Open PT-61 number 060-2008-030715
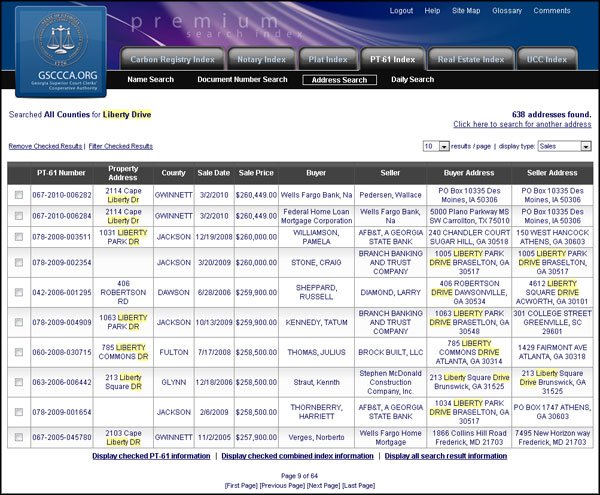 62,352
